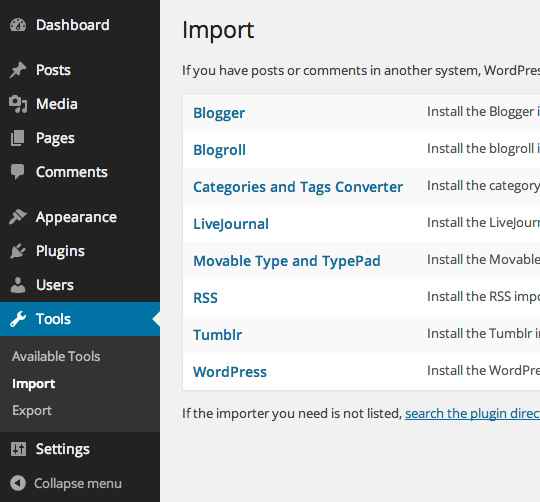Click the 'Install the RSS' description text
The width and height of the screenshot is (540, 502).
tap(483, 297)
